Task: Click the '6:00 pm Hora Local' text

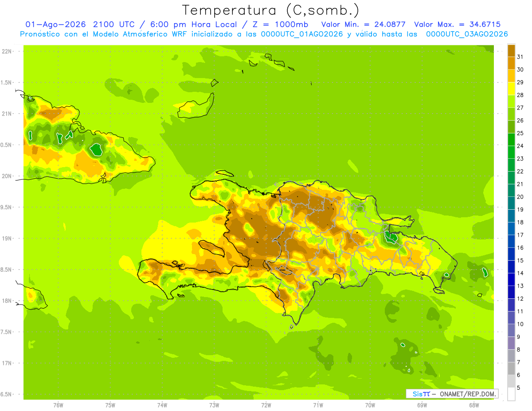Action: tap(194, 24)
